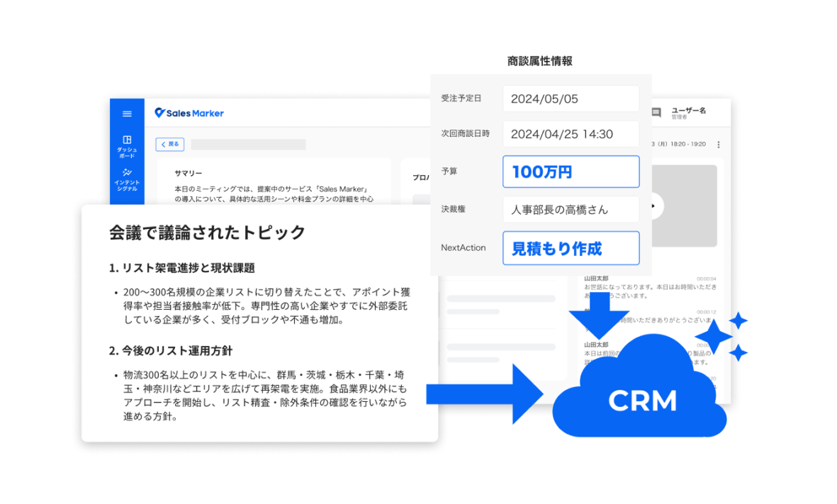Open the three-dot menu next to the meeting time
This screenshot has height=504, width=837.
pos(718,145)
